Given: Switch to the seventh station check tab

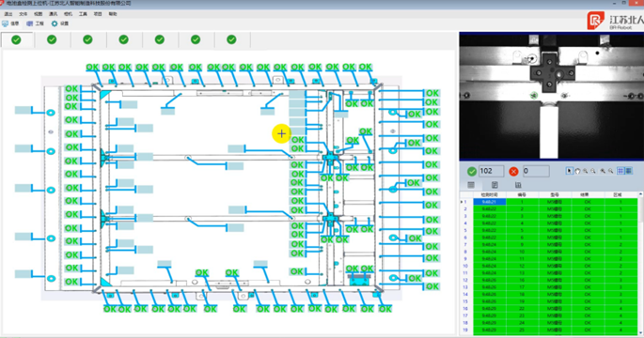Looking at the screenshot, I should click(x=231, y=39).
